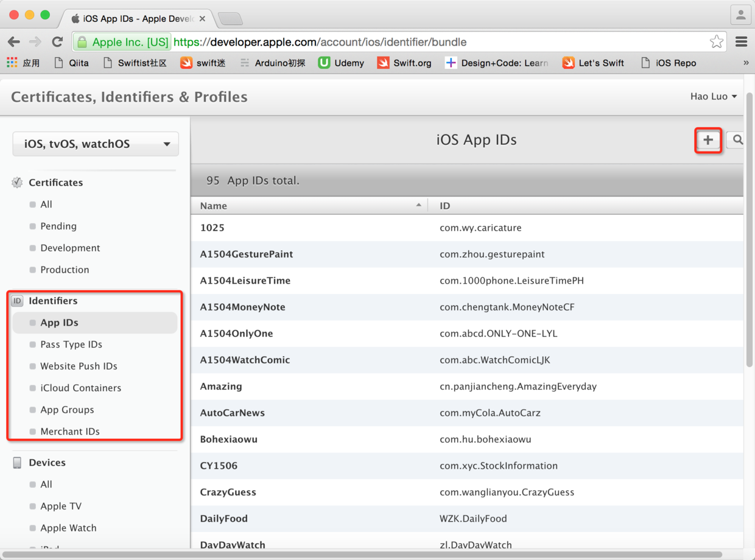Open a new browser tab
This screenshot has height=560, width=755.
(230, 19)
